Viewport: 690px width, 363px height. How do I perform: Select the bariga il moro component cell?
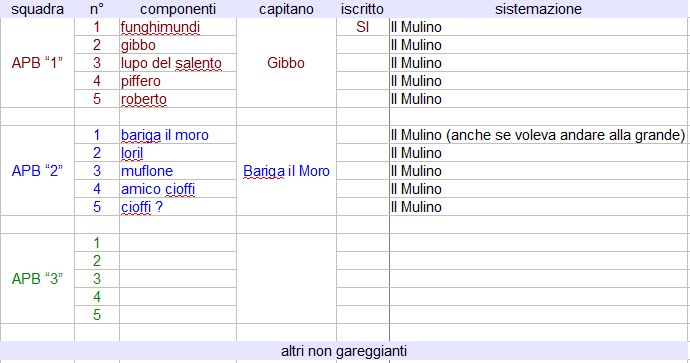[178, 135]
